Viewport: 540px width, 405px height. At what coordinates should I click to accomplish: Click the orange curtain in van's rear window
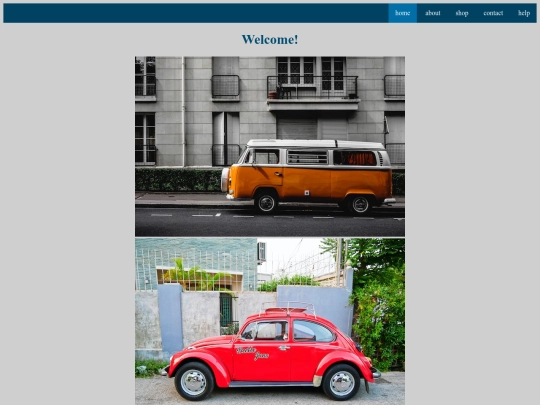[x=355, y=158]
